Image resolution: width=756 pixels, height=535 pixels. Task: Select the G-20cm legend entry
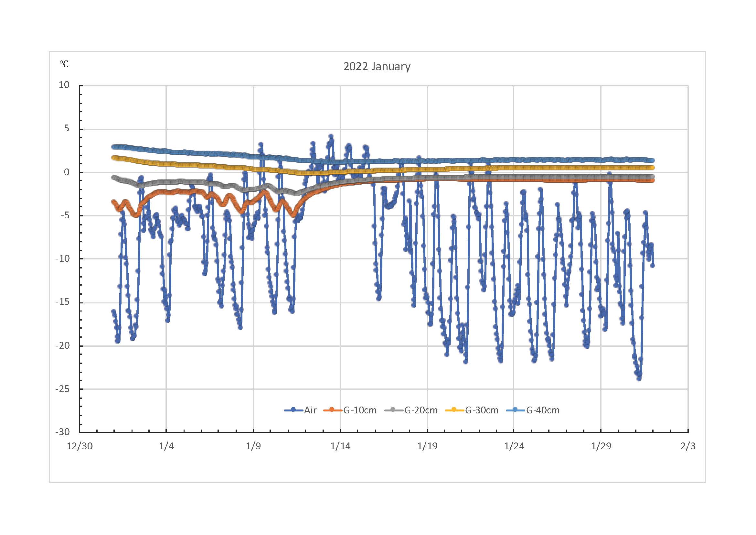[x=411, y=410]
